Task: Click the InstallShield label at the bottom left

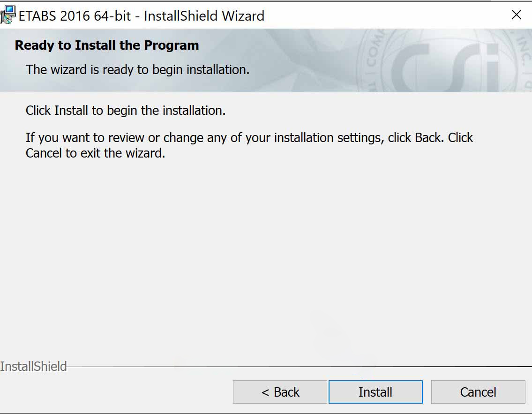Action: [33, 366]
